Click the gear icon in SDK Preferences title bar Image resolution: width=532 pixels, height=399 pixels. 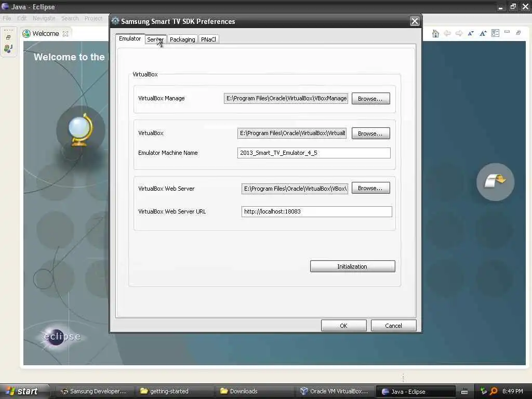click(x=115, y=21)
